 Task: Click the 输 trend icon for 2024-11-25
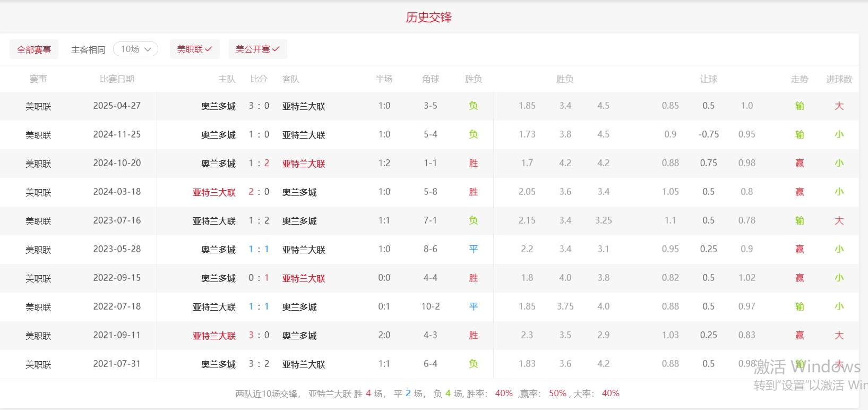(800, 134)
